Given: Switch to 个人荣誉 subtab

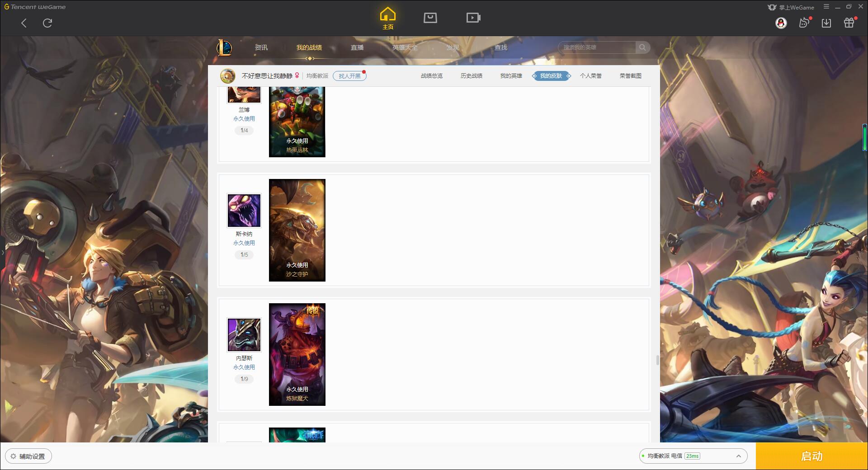Looking at the screenshot, I should pos(591,76).
